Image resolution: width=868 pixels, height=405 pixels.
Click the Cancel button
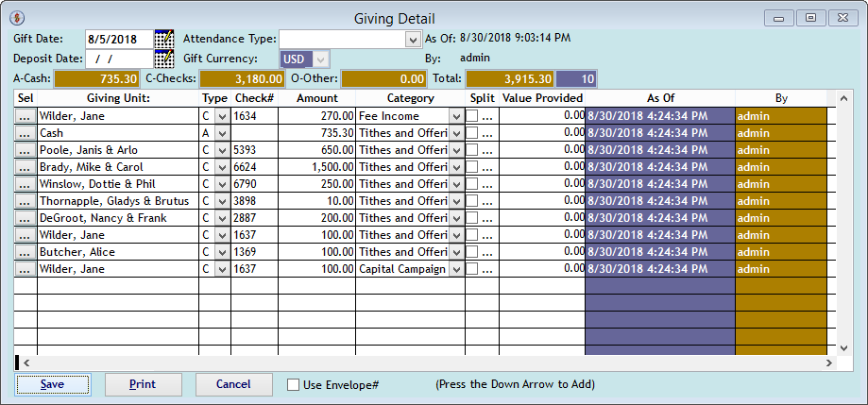pyautogui.click(x=233, y=384)
